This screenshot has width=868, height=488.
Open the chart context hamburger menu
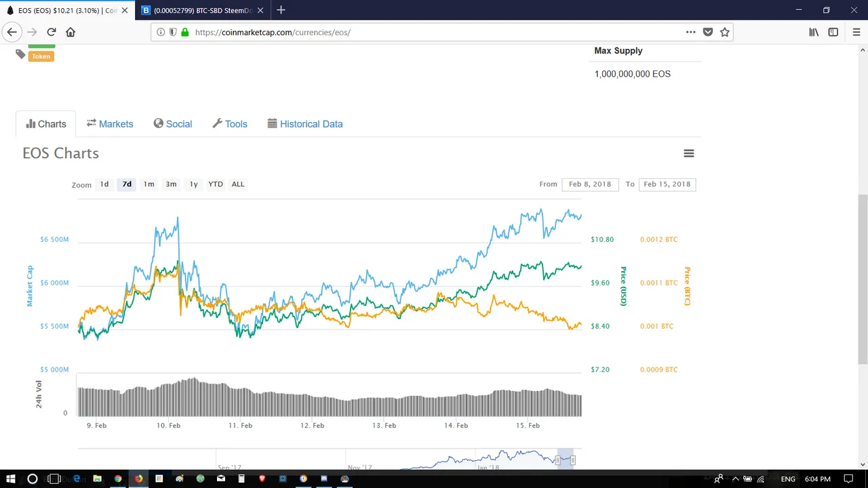tap(689, 153)
